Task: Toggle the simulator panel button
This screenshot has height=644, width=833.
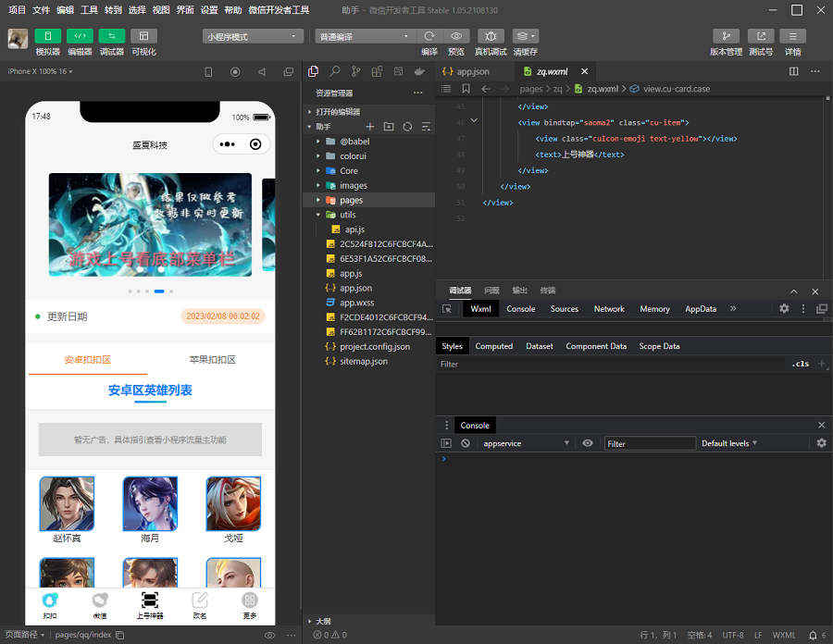Action: (x=48, y=36)
